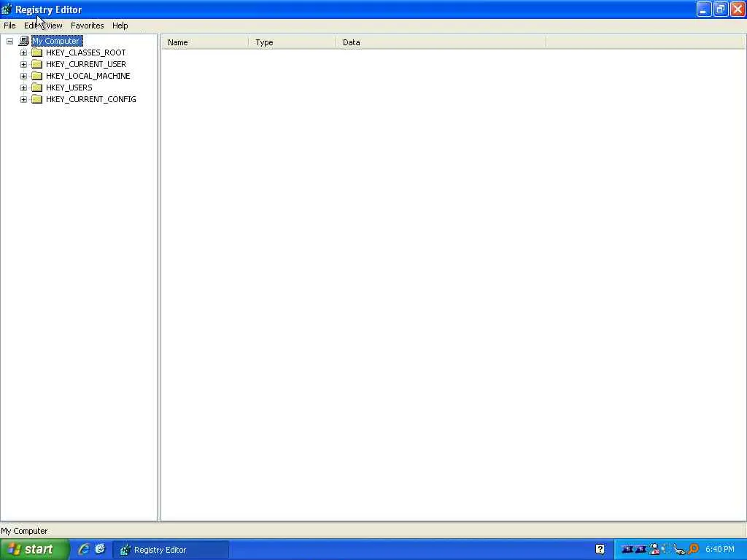Click the My Computer status bar text
The width and height of the screenshot is (747, 560).
24,531
